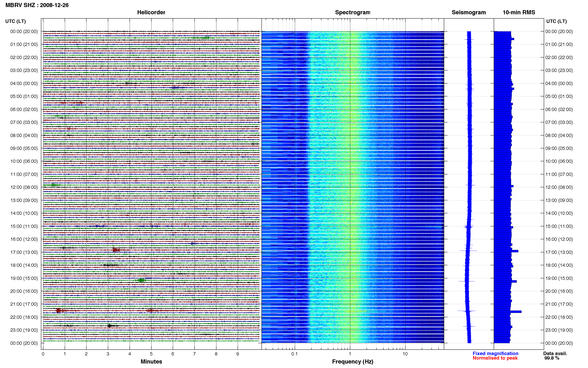
Task: Click the seismogram spike just after 19:00
Action: (467, 281)
